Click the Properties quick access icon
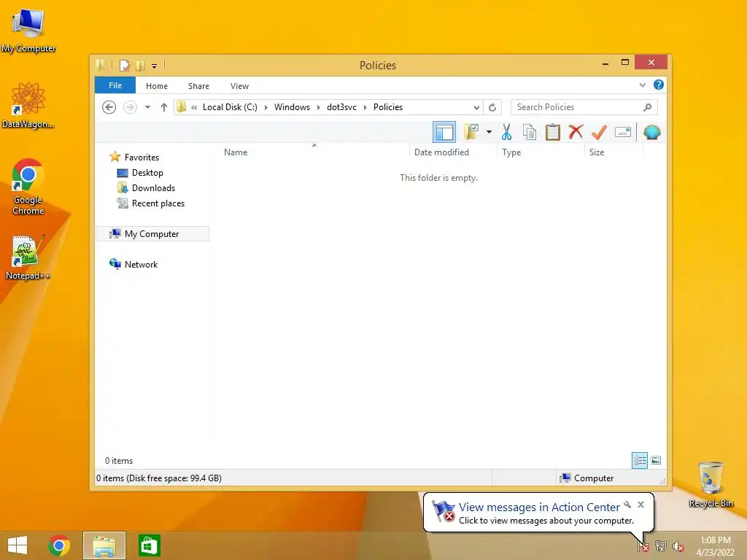 coord(124,65)
